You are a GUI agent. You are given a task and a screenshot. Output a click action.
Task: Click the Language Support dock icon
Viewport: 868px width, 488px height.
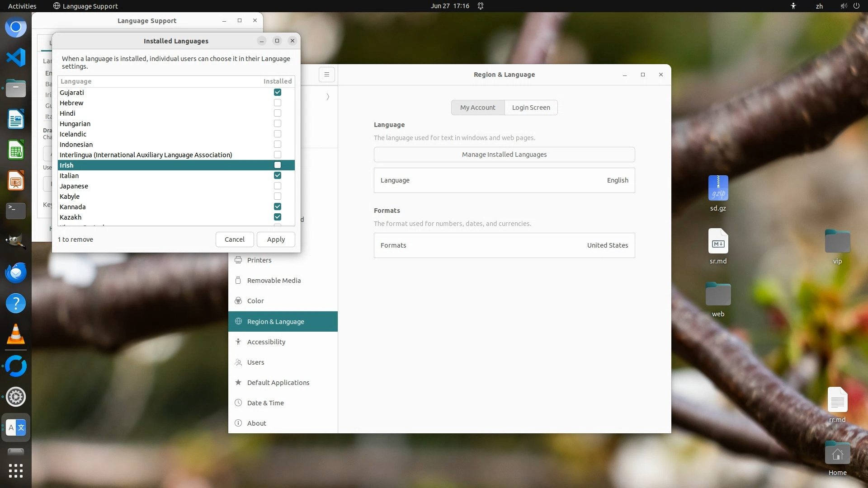pos(16,427)
